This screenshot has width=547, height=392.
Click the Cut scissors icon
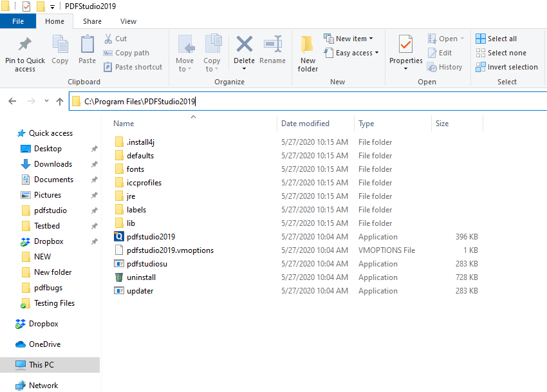point(108,39)
